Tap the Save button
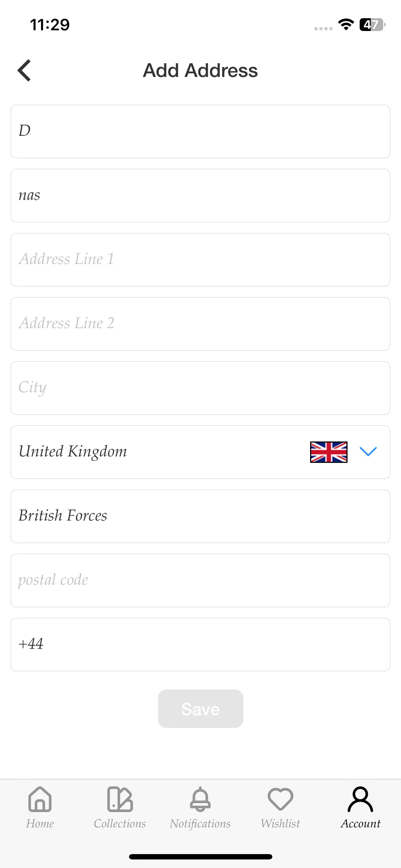This screenshot has height=868, width=401. [200, 709]
